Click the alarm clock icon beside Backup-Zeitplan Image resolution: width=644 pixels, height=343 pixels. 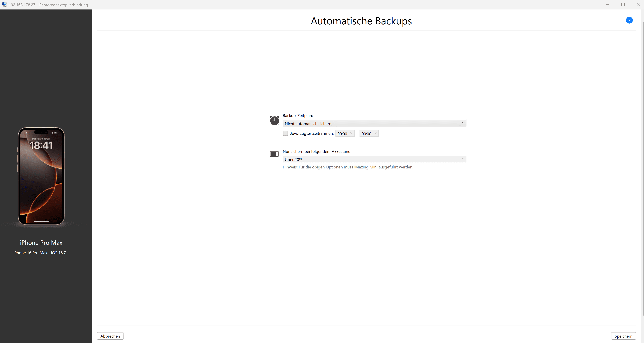[x=274, y=120]
